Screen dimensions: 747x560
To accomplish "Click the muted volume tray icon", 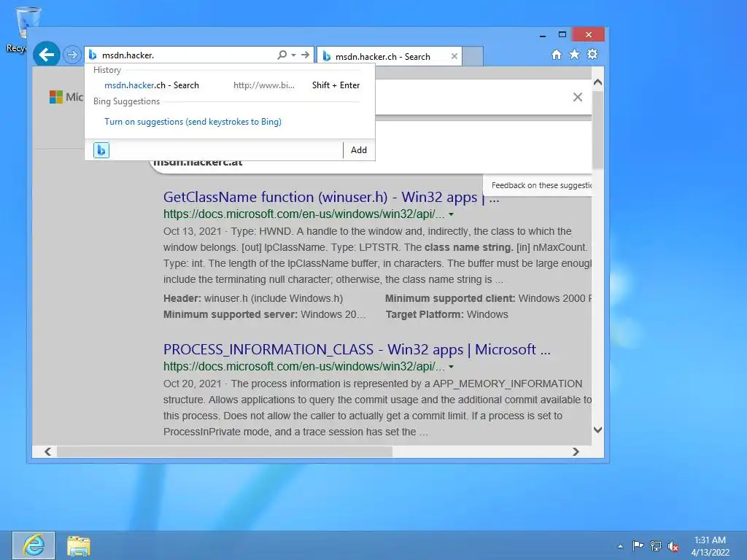I will click(673, 546).
